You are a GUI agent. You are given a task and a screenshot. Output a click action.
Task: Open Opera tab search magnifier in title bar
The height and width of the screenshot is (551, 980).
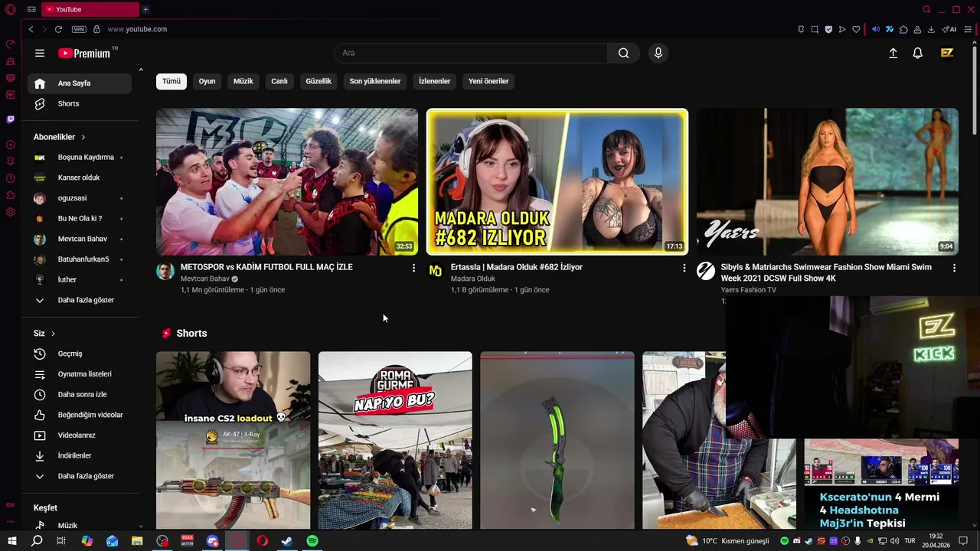click(x=926, y=9)
